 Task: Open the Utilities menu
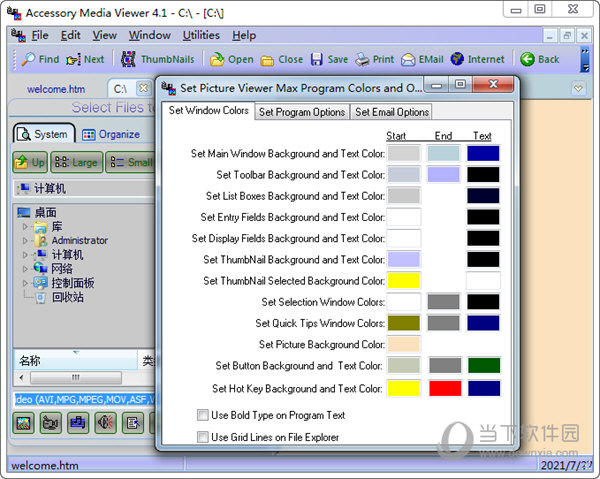[x=201, y=36]
